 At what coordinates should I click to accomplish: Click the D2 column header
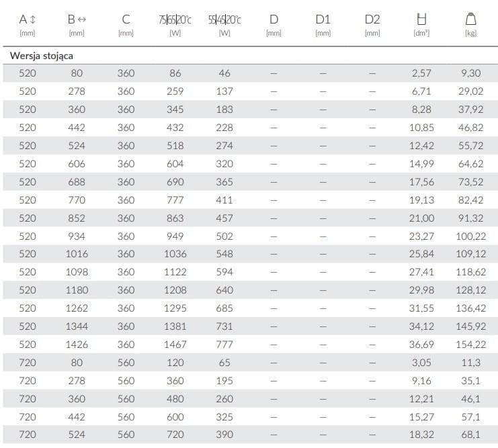[x=372, y=19]
